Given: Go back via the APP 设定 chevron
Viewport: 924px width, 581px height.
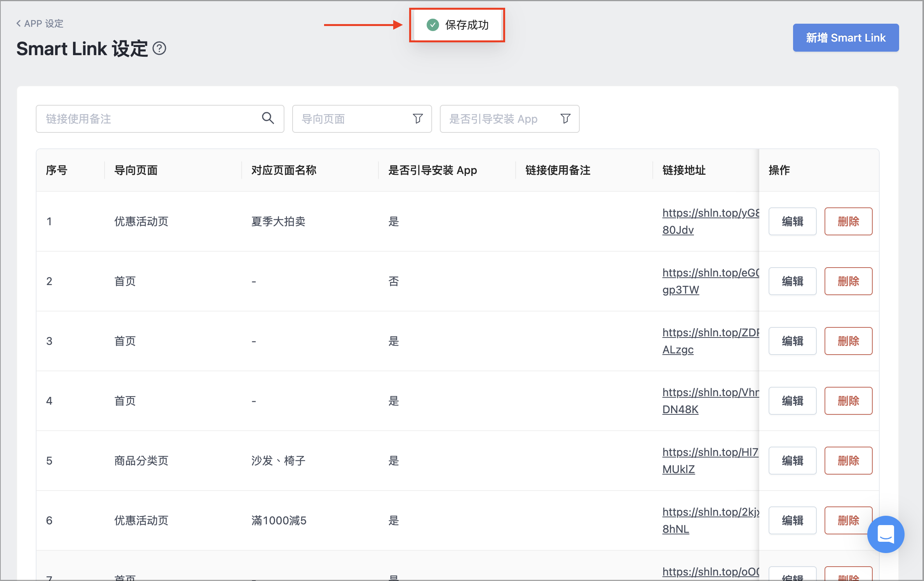Looking at the screenshot, I should (x=18, y=23).
